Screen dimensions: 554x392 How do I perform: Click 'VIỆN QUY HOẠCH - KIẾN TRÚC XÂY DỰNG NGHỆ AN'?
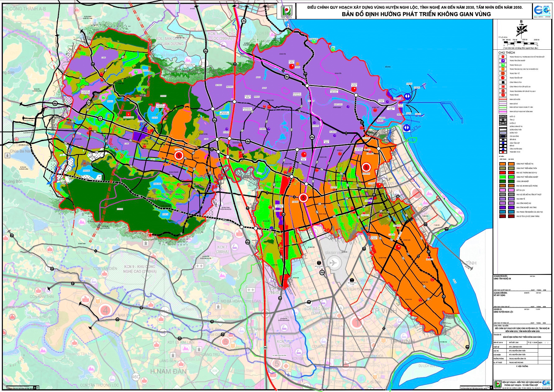(x=522, y=382)
